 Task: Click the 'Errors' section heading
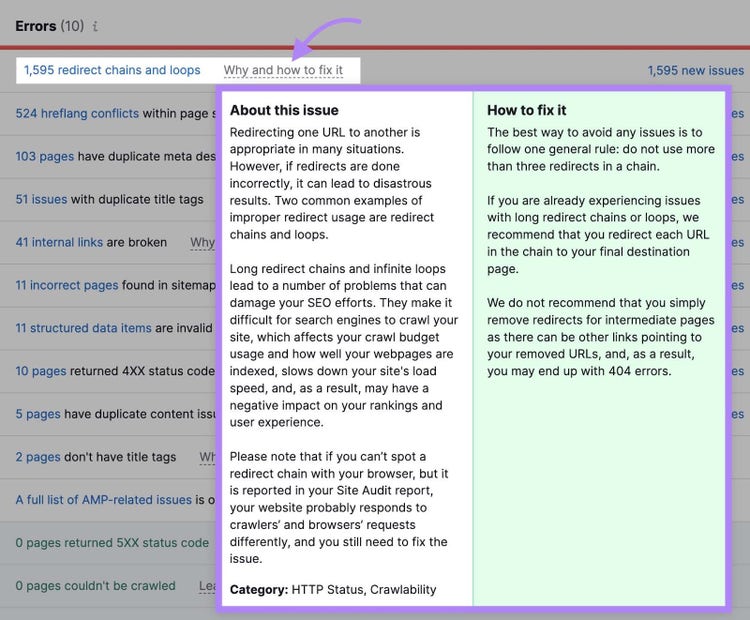pos(35,26)
